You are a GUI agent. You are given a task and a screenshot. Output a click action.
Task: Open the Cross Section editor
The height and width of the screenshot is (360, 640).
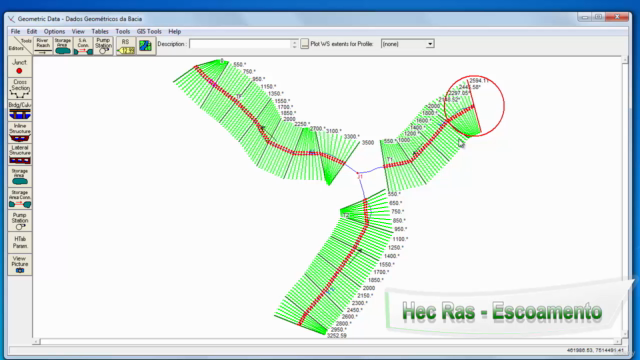click(x=20, y=89)
